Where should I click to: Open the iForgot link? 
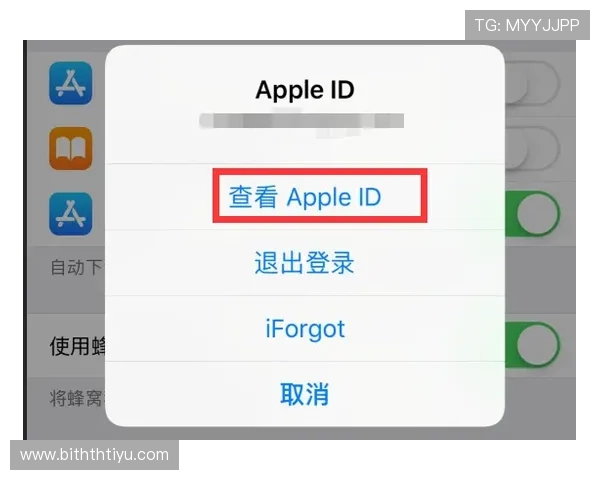(305, 329)
